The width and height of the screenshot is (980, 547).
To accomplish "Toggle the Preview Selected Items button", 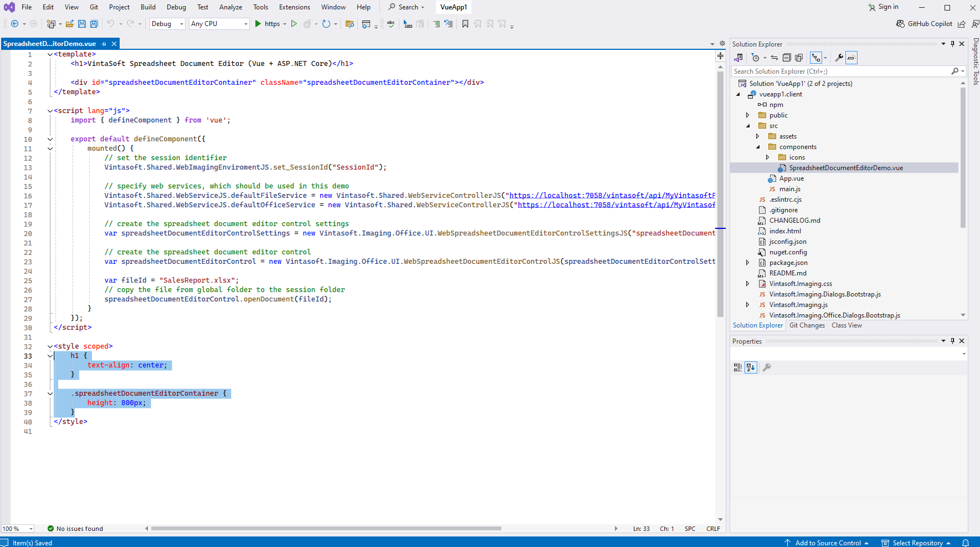I will tap(851, 58).
